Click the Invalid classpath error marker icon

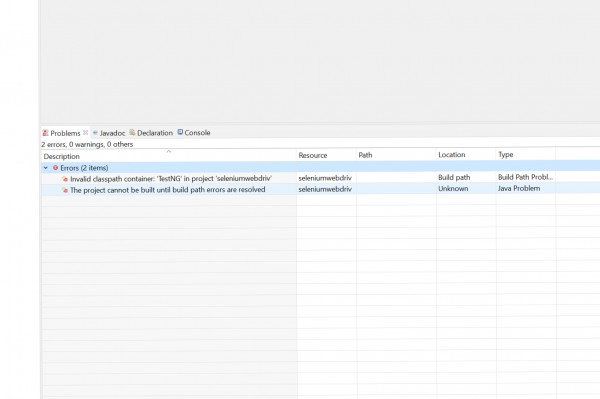pos(65,179)
